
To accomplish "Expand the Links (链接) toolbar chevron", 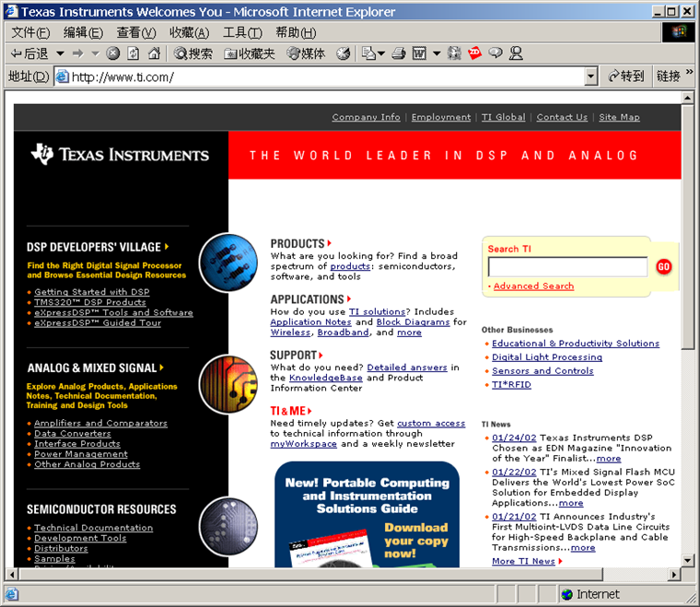I will (x=689, y=72).
